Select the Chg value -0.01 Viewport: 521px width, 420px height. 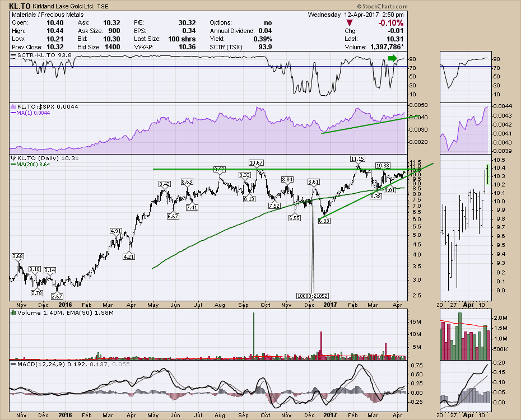[x=396, y=31]
